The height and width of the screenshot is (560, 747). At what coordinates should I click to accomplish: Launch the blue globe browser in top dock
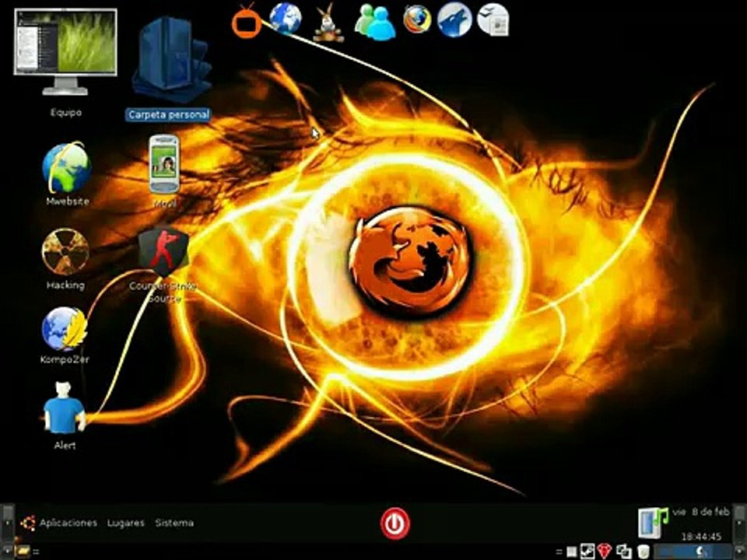tap(286, 19)
